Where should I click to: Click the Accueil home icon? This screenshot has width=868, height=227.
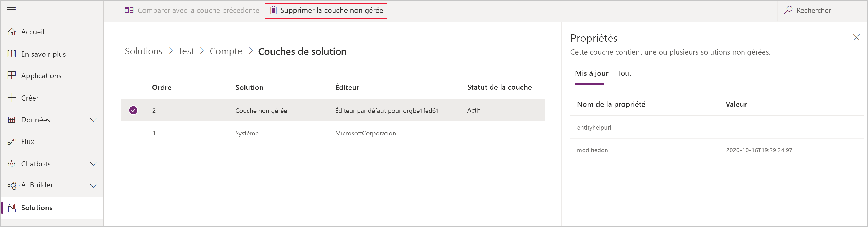click(x=12, y=31)
